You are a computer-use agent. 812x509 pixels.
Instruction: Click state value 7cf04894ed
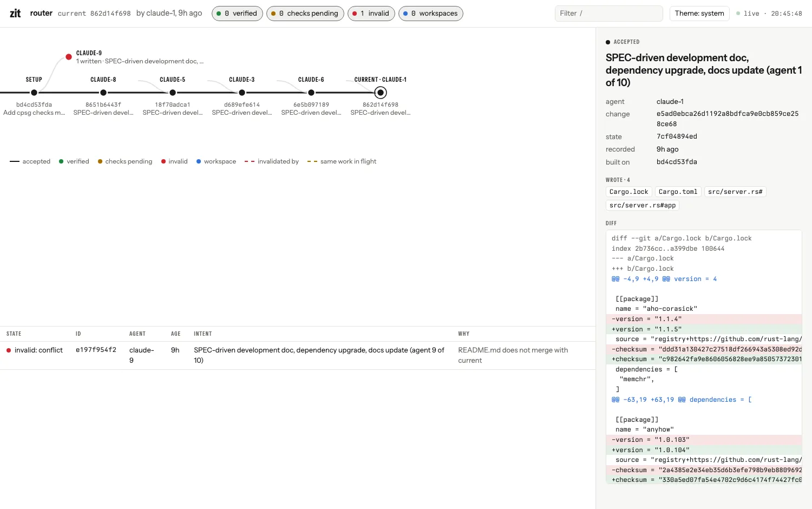pyautogui.click(x=677, y=136)
